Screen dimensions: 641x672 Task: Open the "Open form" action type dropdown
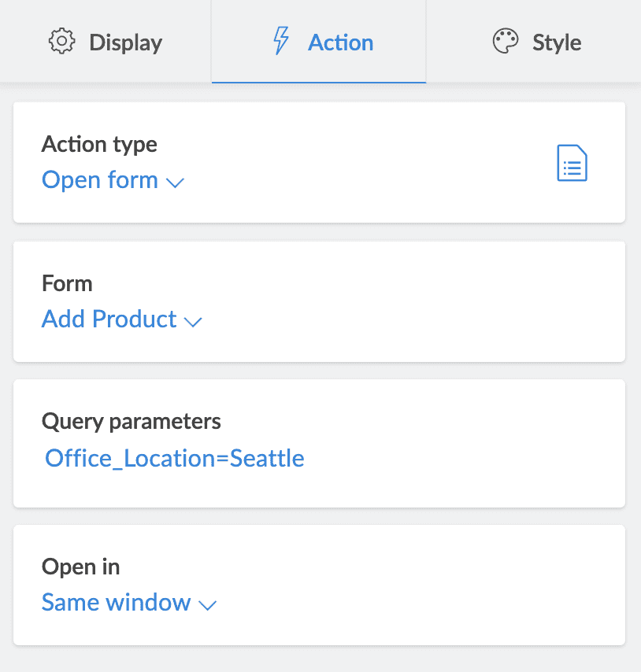pyautogui.click(x=100, y=180)
